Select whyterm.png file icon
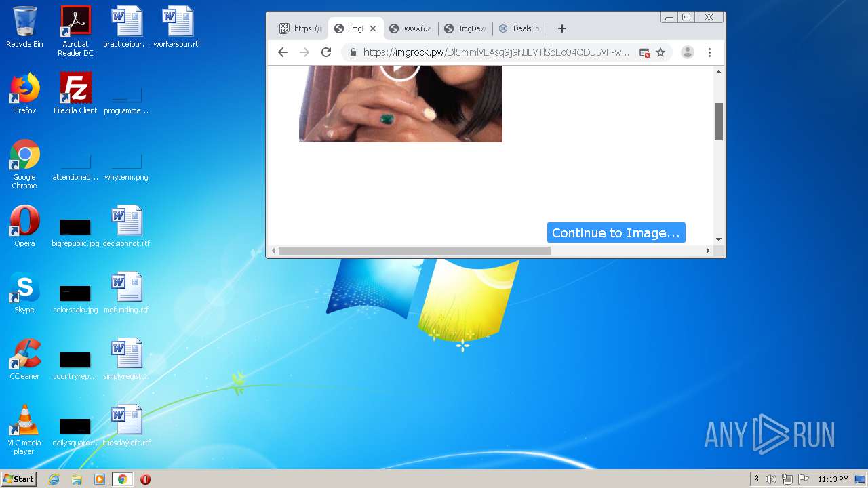868x488 pixels. point(126,167)
